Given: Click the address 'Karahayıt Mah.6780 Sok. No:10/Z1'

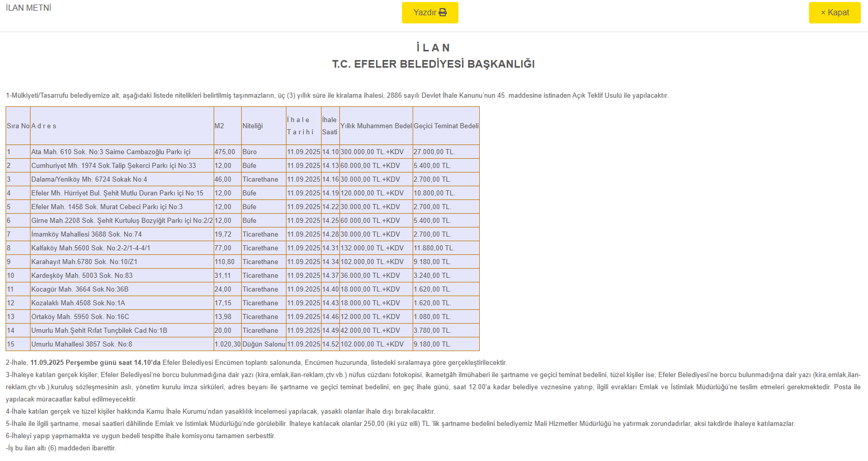Looking at the screenshot, I should tap(84, 262).
